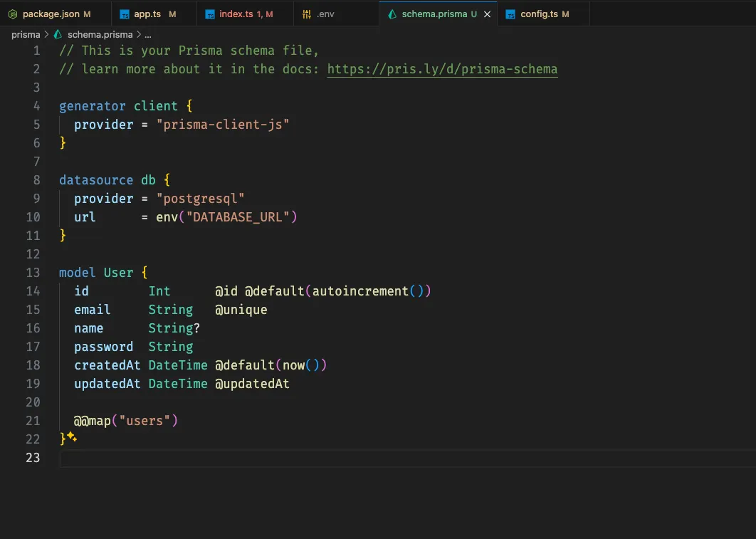The image size is (756, 539).
Task: Click the sparkle AI icon on line 22
Action: pos(72,436)
